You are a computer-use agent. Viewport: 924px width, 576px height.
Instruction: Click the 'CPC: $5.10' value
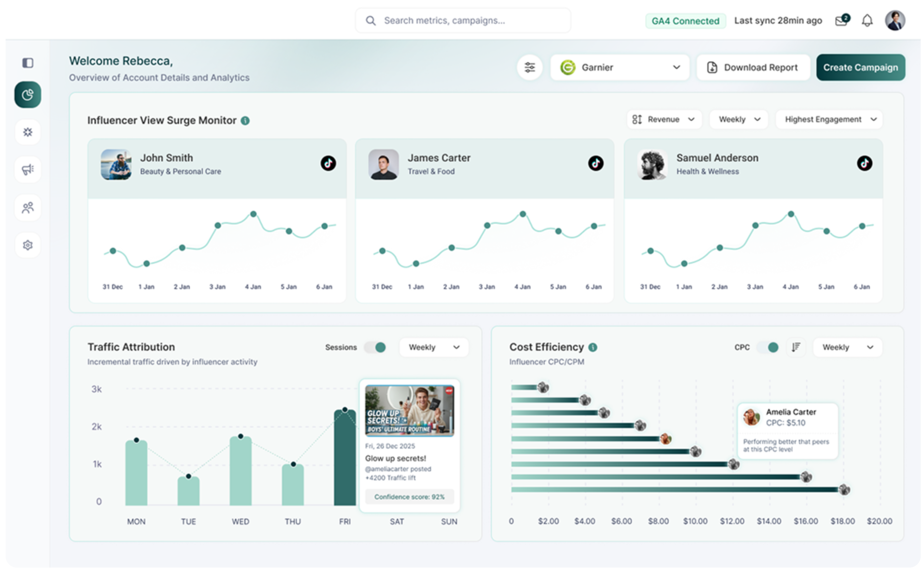pyautogui.click(x=786, y=423)
